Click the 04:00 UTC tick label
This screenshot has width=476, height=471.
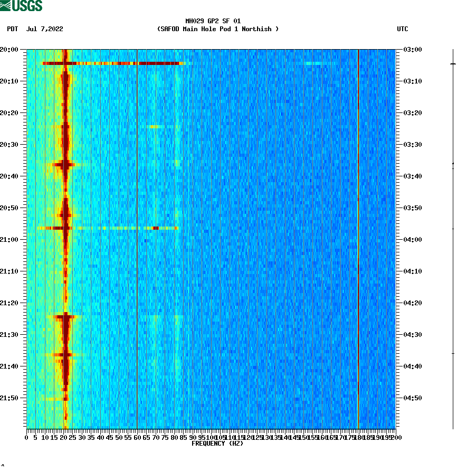click(411, 239)
